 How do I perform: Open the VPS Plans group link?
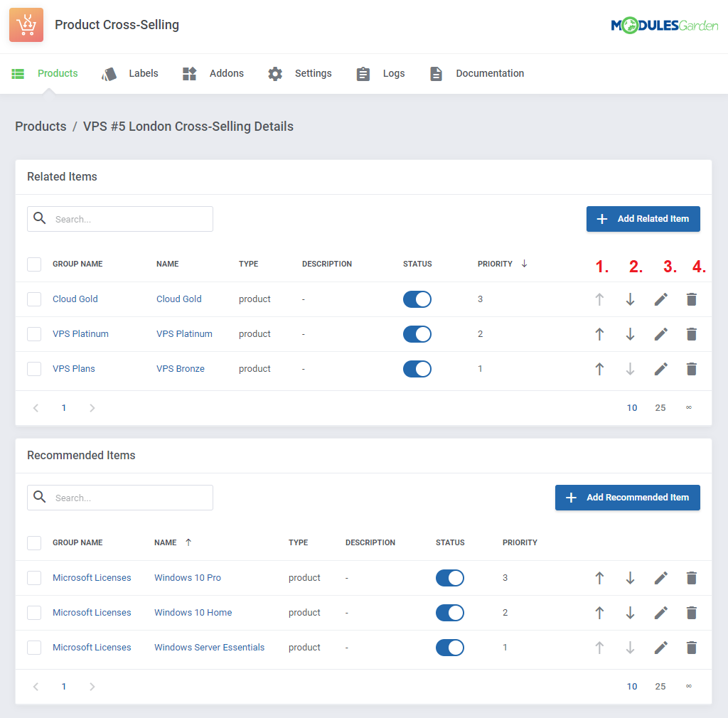(x=74, y=368)
